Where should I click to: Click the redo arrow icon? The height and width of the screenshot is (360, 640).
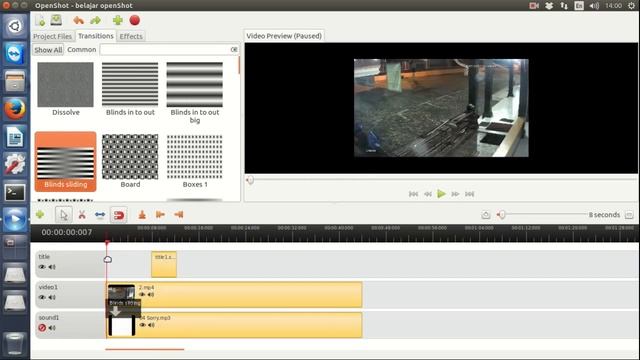(x=96, y=20)
